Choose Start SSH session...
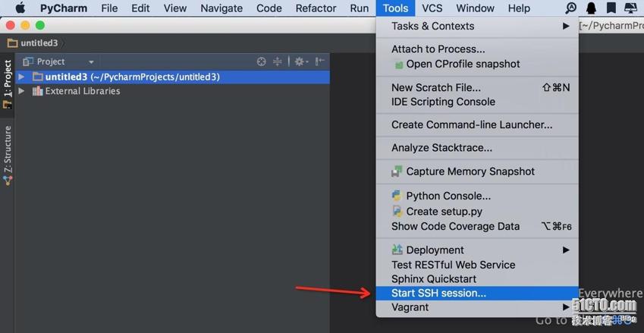Viewport: 644px width, 333px height. [477, 293]
